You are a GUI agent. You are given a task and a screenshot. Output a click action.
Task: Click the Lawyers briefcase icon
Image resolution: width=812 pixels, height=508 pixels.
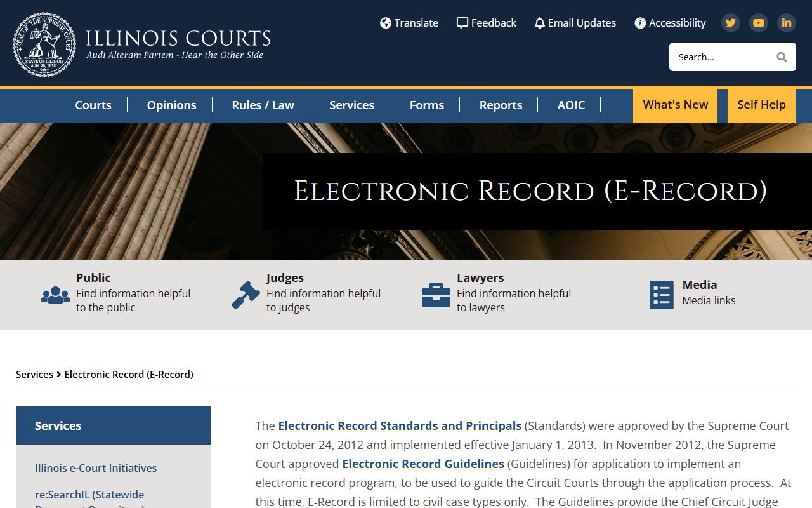[436, 295]
